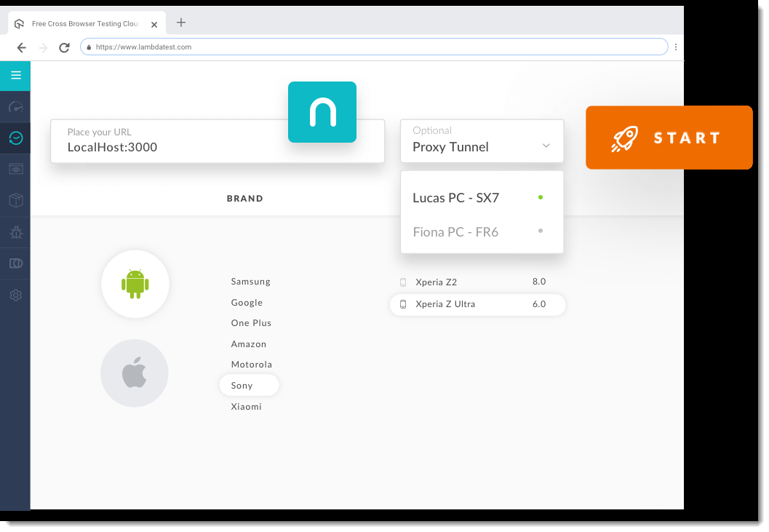Viewport: 769px width, 532px height.
Task: Select the real-time testing clock icon
Action: coord(16,138)
